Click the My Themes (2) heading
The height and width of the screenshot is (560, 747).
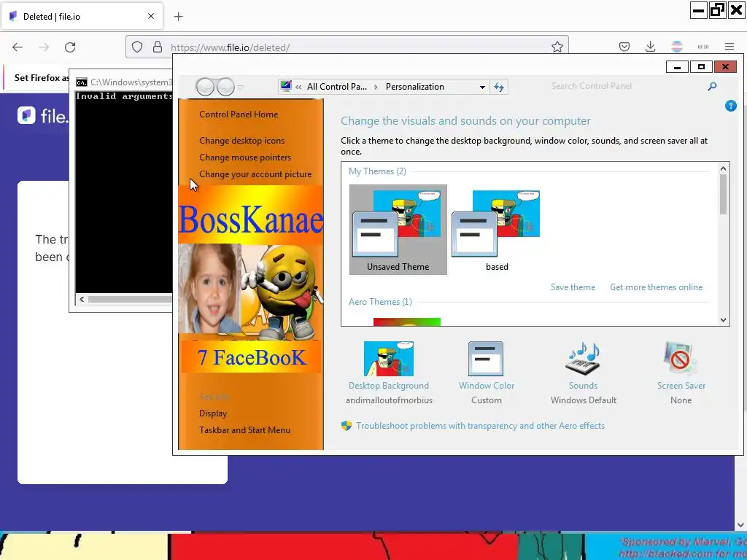click(x=377, y=171)
